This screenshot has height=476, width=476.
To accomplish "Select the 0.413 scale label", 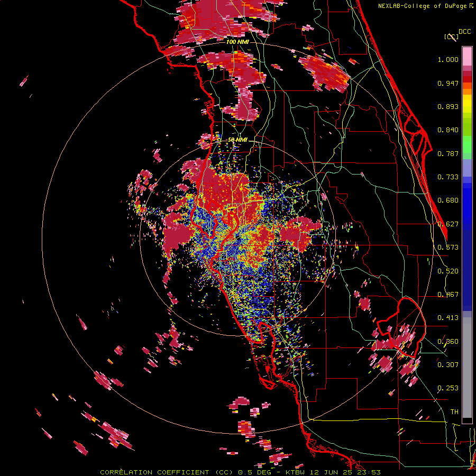I will click(x=448, y=318).
